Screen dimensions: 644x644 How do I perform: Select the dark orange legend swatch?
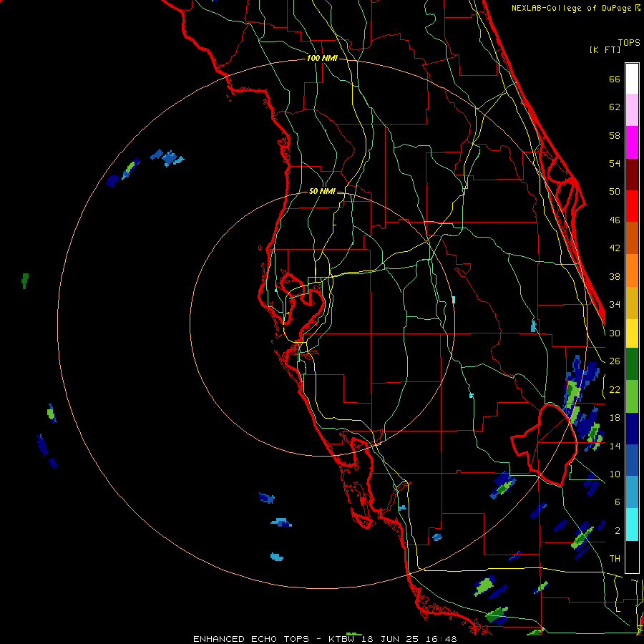coord(632,238)
